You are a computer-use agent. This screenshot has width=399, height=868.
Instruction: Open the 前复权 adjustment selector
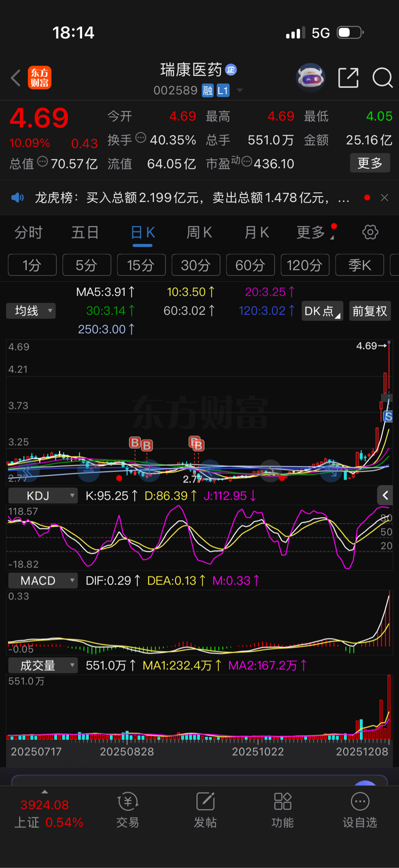click(370, 311)
